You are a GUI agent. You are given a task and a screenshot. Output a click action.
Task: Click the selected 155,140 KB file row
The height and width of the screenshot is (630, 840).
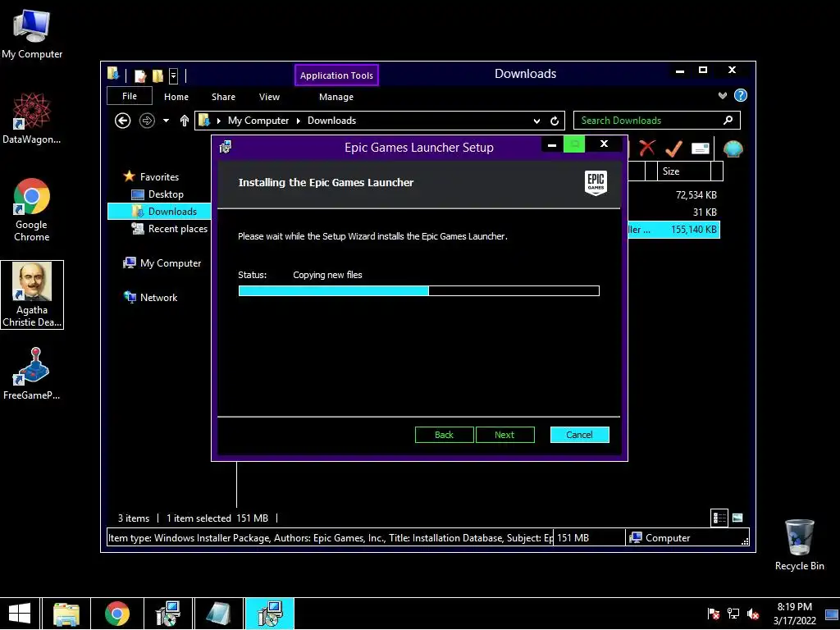pyautogui.click(x=673, y=230)
